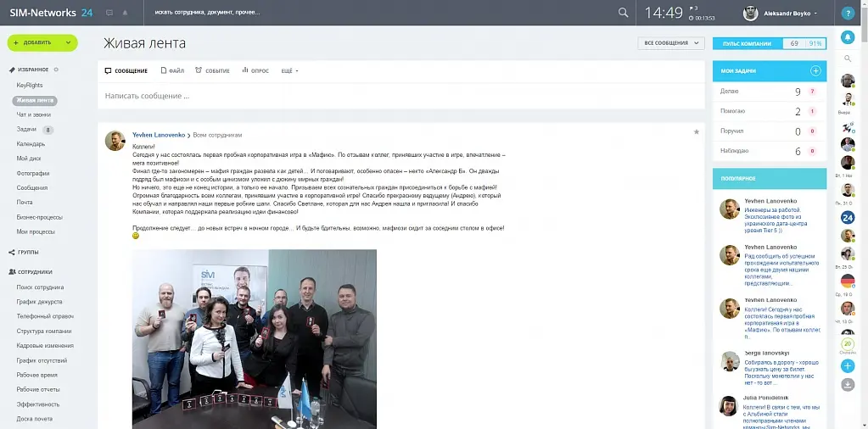Screen dimensions: 868x429
Task: Click the gear icon next to Избранное
Action: point(56,70)
